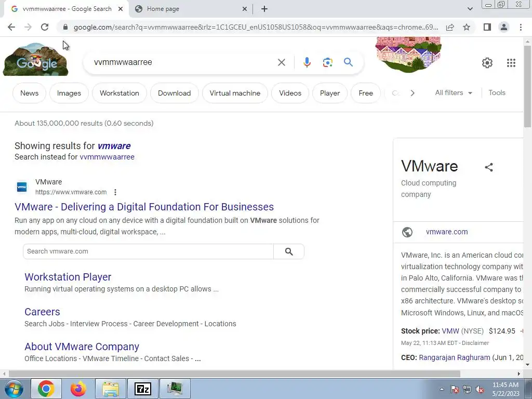Image resolution: width=532 pixels, height=399 pixels.
Task: Select the Images filter chip
Action: (x=69, y=93)
